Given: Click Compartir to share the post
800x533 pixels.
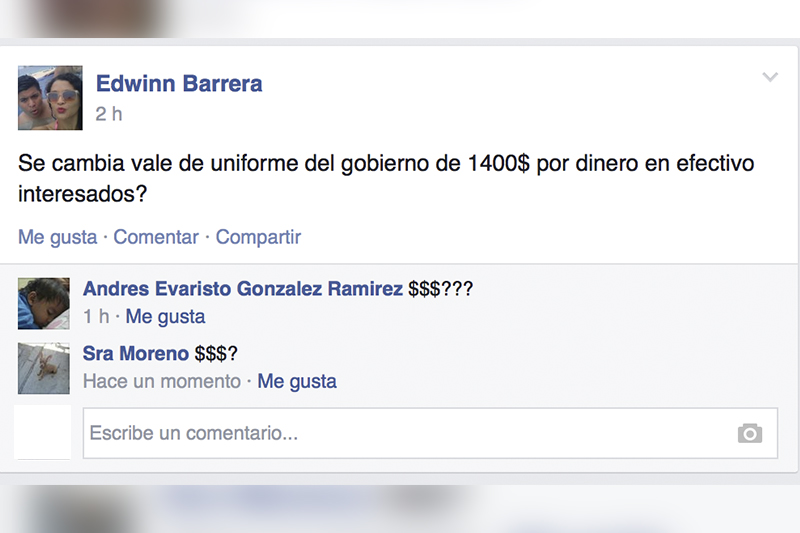Looking at the screenshot, I should (258, 237).
